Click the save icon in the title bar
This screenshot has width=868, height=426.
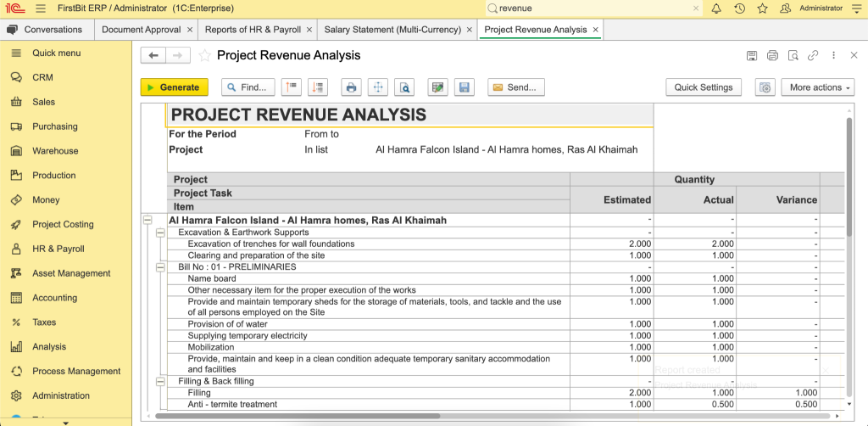click(752, 55)
